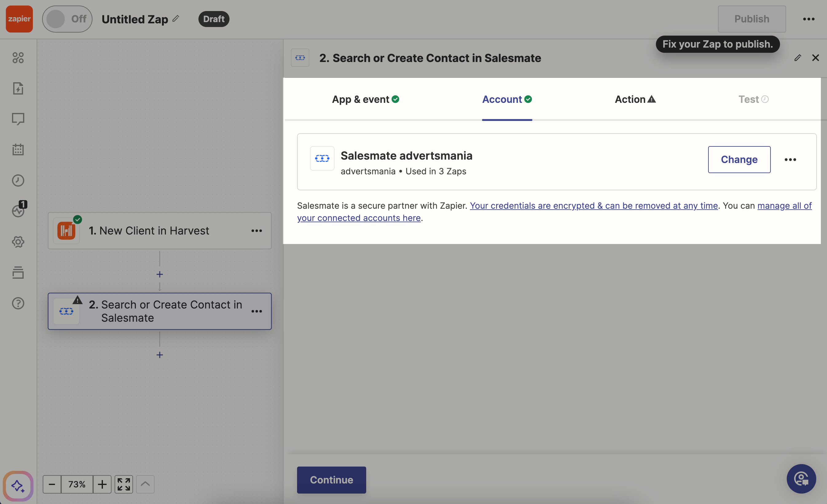Switch to the Account tab
Viewport: 827px width, 504px height.
click(x=507, y=99)
